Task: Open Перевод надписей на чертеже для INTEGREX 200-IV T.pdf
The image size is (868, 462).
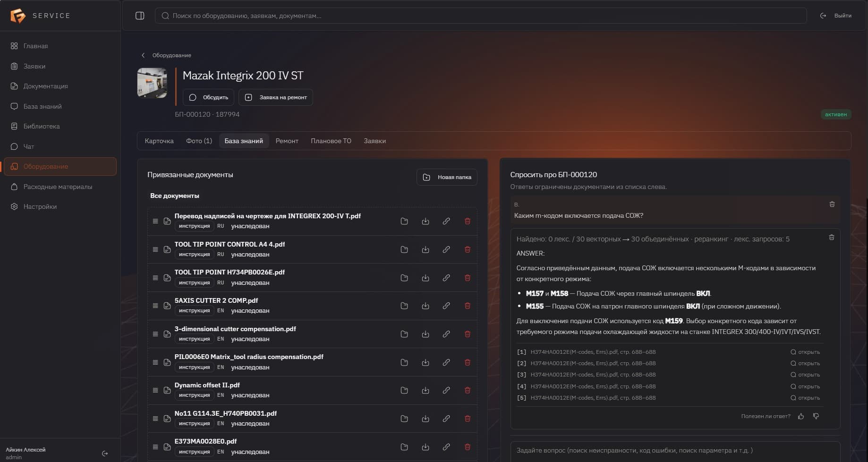Action: 268,216
